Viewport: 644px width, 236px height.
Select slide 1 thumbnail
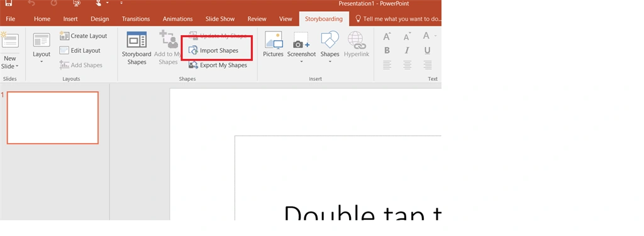[x=53, y=117]
